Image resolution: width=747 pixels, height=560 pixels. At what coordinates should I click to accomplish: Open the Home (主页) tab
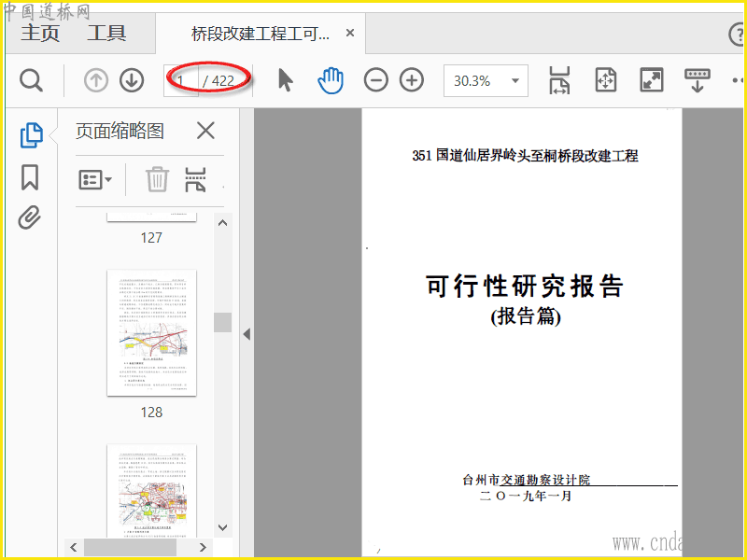[x=40, y=33]
